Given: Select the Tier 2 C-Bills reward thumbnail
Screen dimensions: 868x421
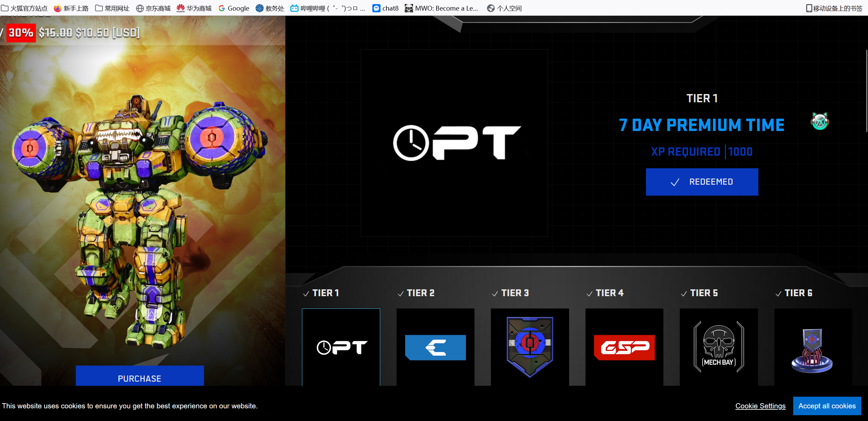Looking at the screenshot, I should pyautogui.click(x=435, y=347).
